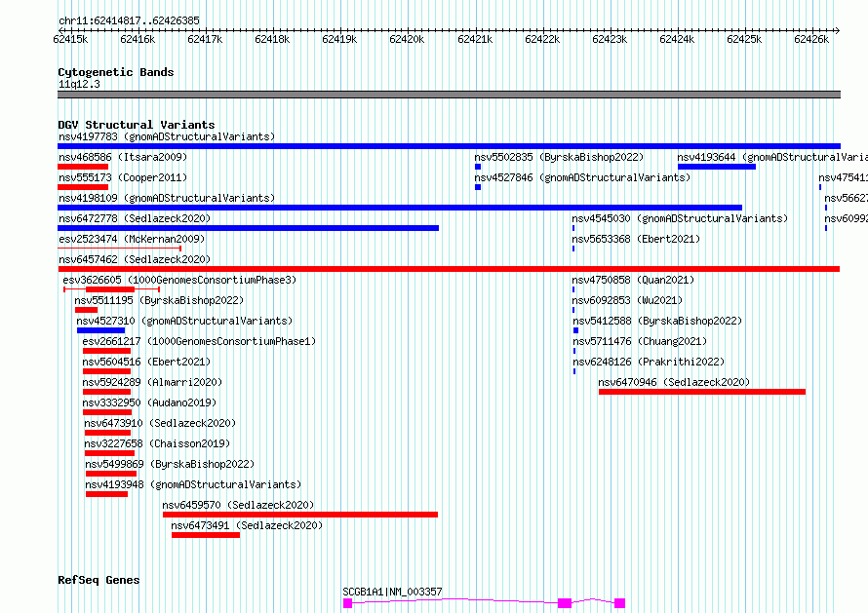
Task: Open nsv6472778 (Sedlazeck2020) variant label
Action: [135, 218]
